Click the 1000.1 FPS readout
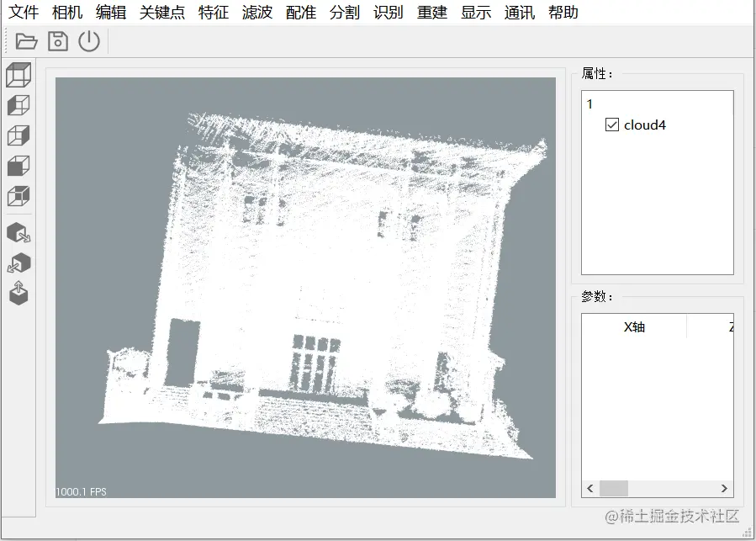Image resolution: width=756 pixels, height=541 pixels. (81, 491)
